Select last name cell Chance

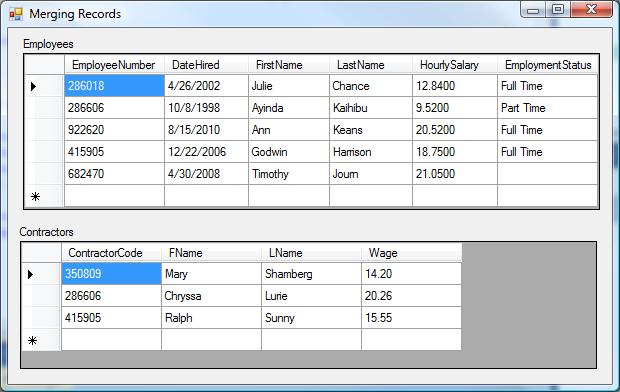tap(371, 86)
